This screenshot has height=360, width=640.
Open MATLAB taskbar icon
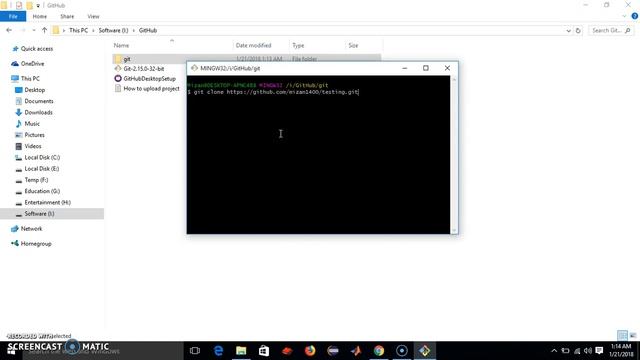[x=356, y=351]
